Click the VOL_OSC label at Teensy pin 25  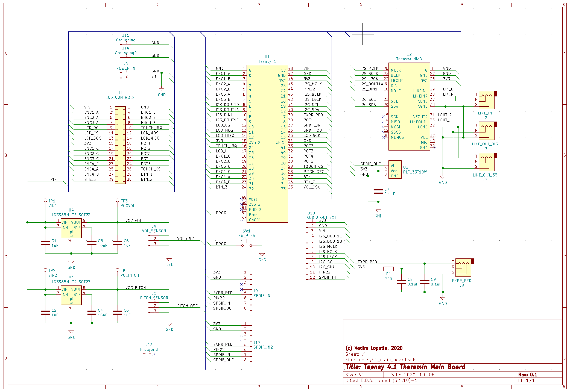click(x=312, y=187)
